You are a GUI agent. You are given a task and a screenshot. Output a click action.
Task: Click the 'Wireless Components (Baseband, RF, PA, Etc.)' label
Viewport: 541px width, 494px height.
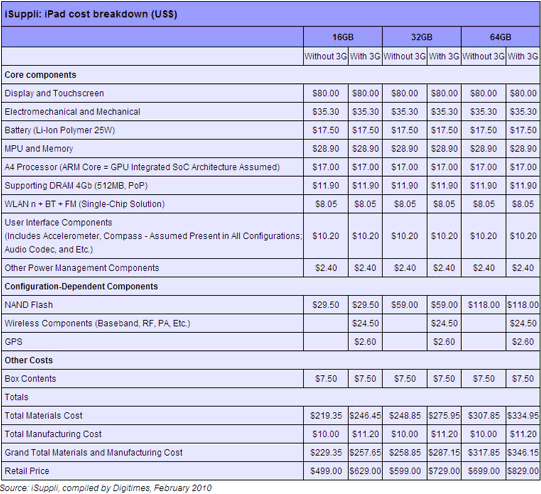coord(97,323)
